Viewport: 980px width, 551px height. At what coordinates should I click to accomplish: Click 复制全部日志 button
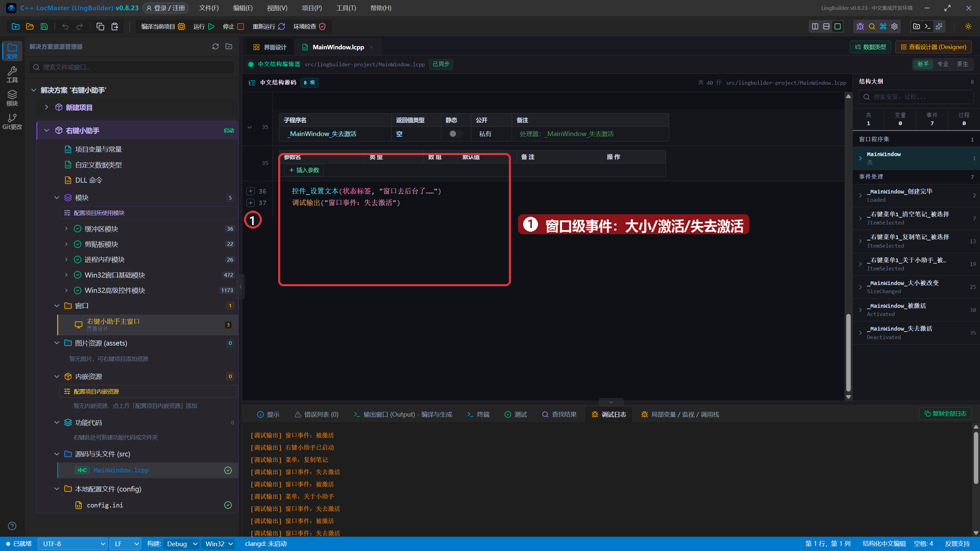coord(945,414)
